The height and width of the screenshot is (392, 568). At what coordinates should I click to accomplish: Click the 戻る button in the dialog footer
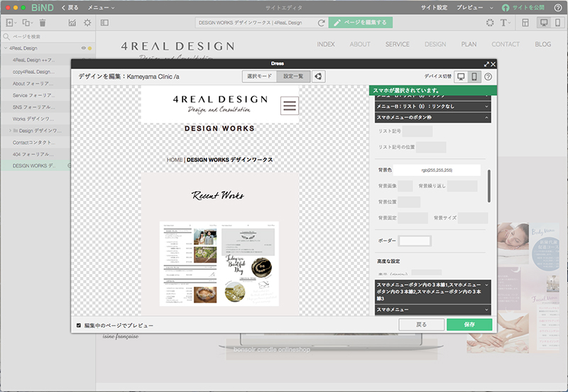[x=421, y=324]
